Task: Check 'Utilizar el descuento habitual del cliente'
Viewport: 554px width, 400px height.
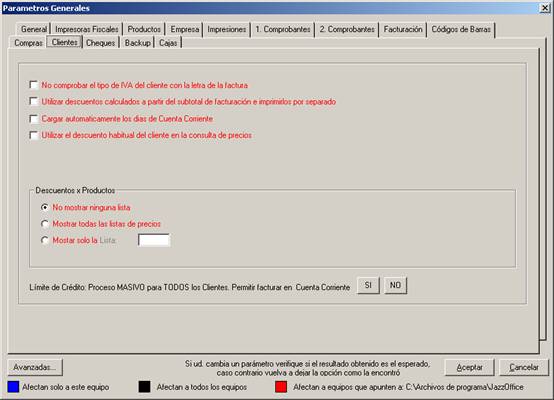Action: (34, 135)
